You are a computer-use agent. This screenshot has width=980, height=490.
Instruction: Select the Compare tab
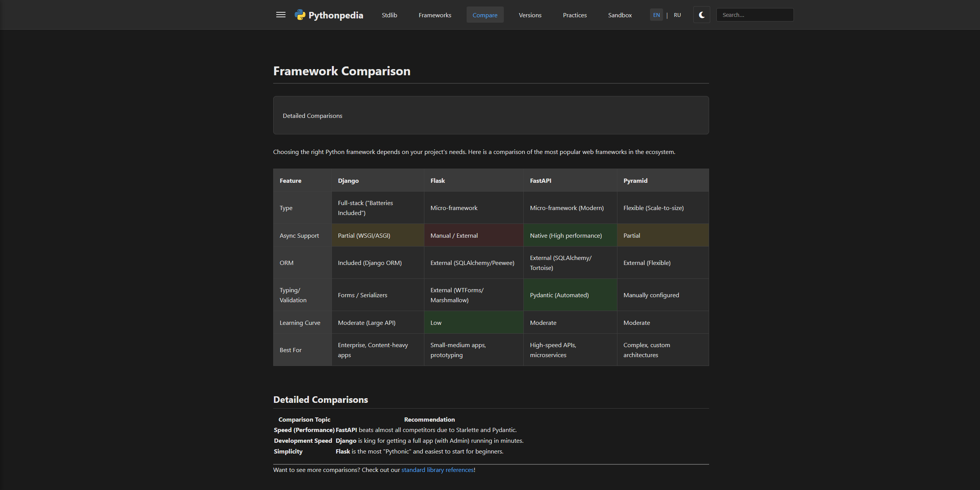[x=485, y=15]
